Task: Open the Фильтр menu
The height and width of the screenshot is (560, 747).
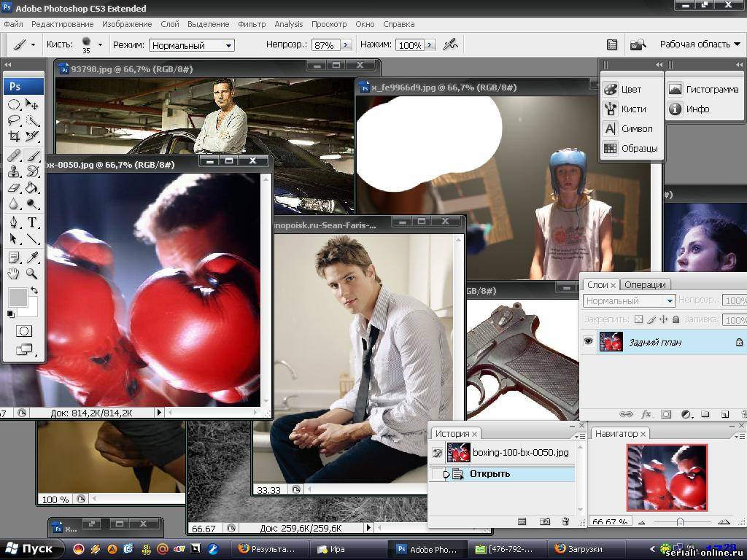Action: pos(252,24)
